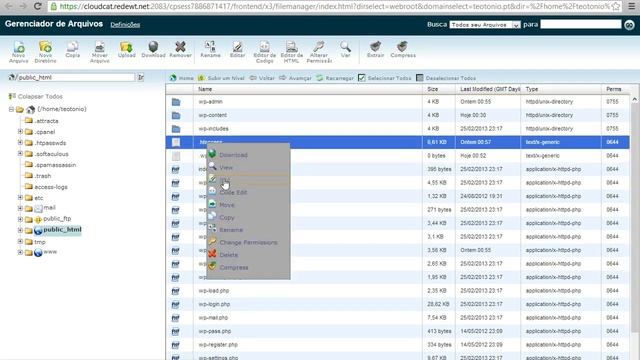
Task: Select the wp-content folder row
Action: [x=397, y=115]
